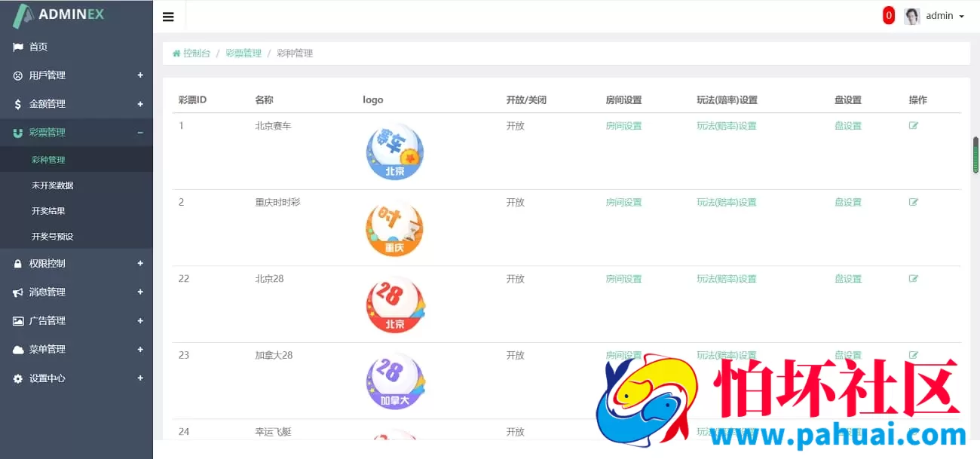Click the red notification badge showing 0
This screenshot has height=459, width=980.
tap(888, 14)
